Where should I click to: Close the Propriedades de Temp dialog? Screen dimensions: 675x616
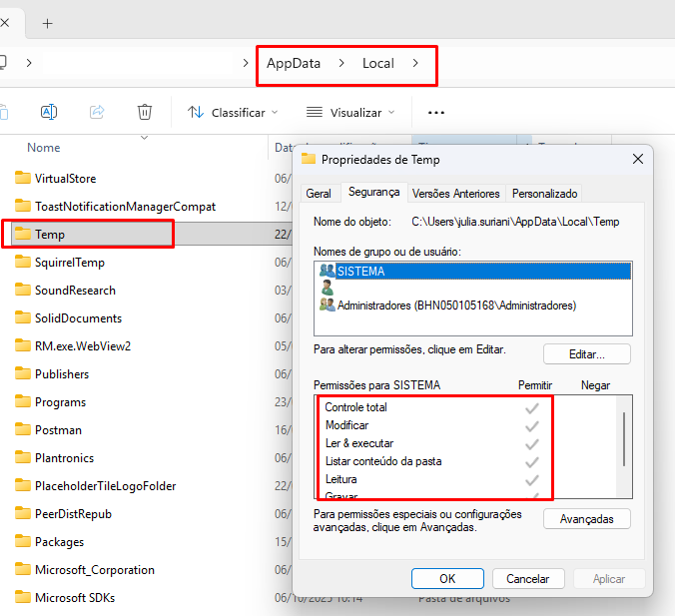[637, 159]
